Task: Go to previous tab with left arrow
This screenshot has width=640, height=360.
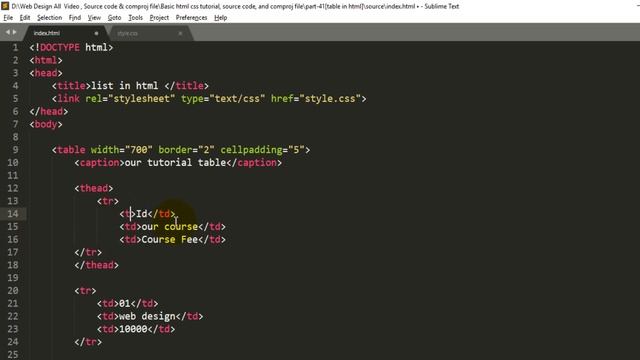Action: point(7,32)
